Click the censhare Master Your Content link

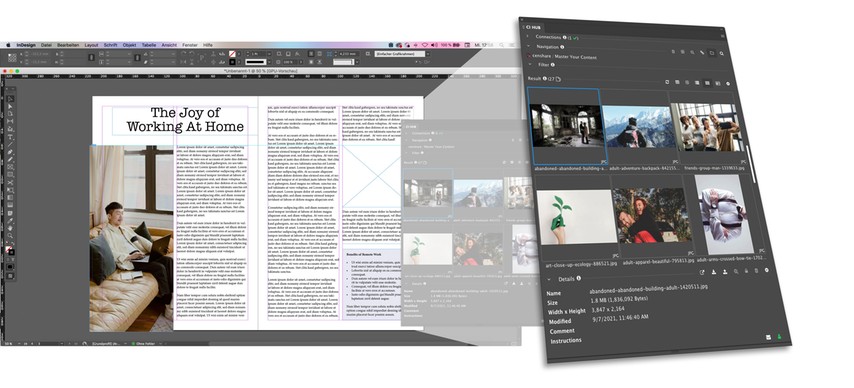pos(564,57)
